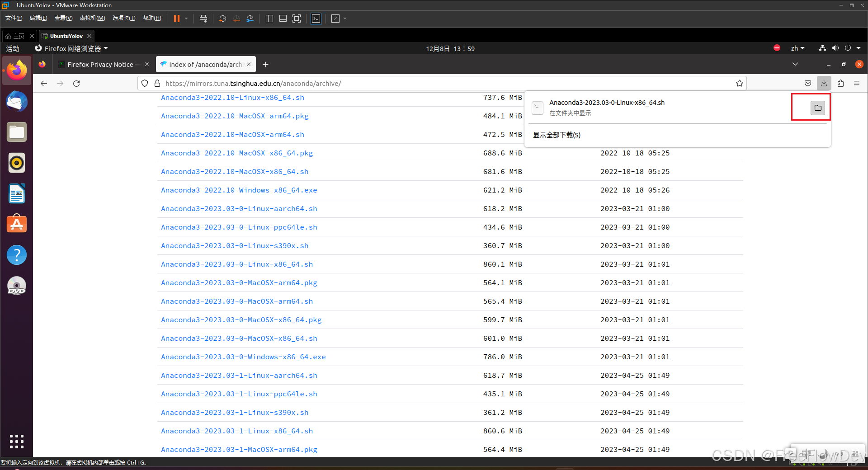Screen dimensions: 868x470
Task: Click the shield tracking protection toggle
Action: click(144, 83)
